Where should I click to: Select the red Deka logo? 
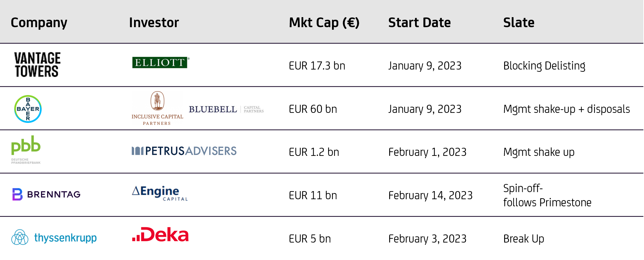click(160, 234)
